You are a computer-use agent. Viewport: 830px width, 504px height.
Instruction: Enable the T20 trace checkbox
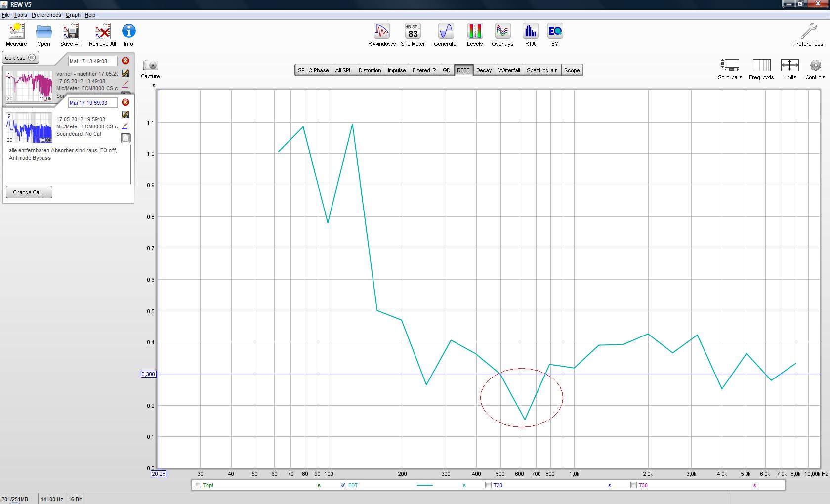click(x=488, y=485)
